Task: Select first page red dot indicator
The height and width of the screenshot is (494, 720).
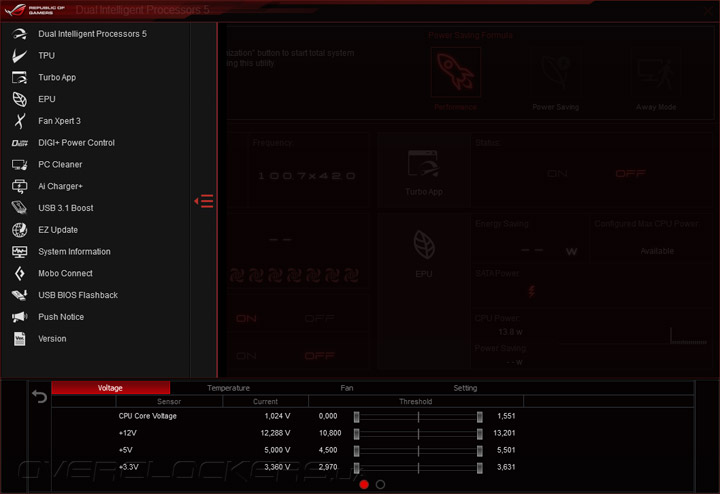Action: 364,484
